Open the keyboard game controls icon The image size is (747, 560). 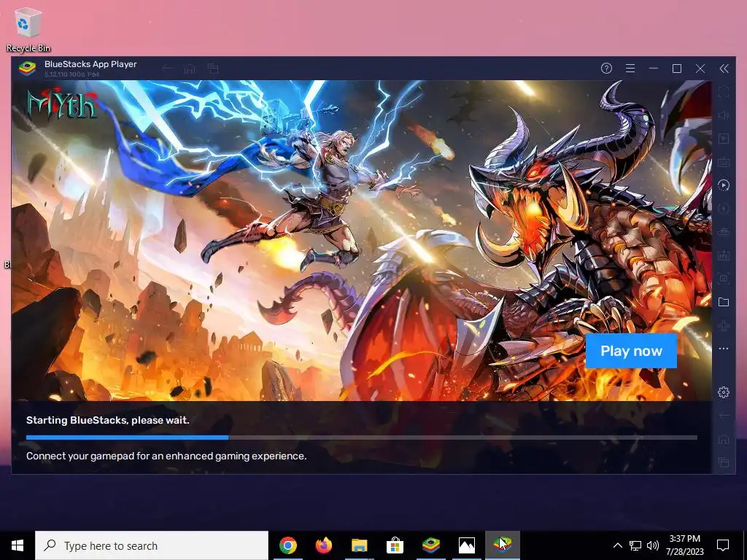[723, 162]
